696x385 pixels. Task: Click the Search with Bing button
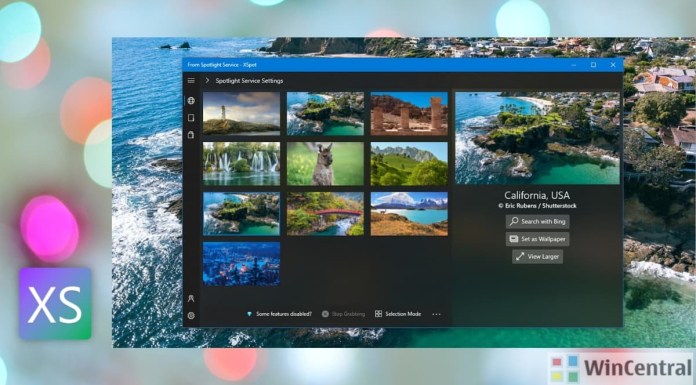coord(538,222)
